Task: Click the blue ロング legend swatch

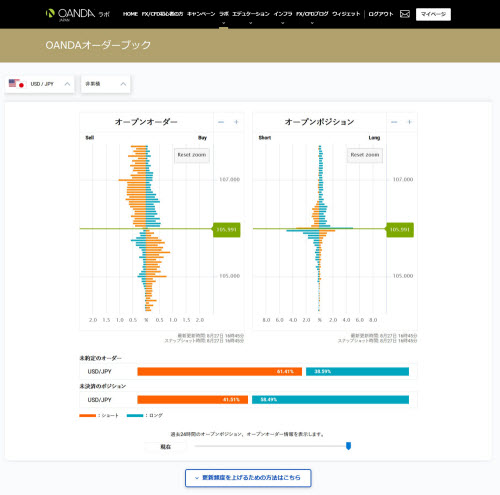Action: point(135,415)
